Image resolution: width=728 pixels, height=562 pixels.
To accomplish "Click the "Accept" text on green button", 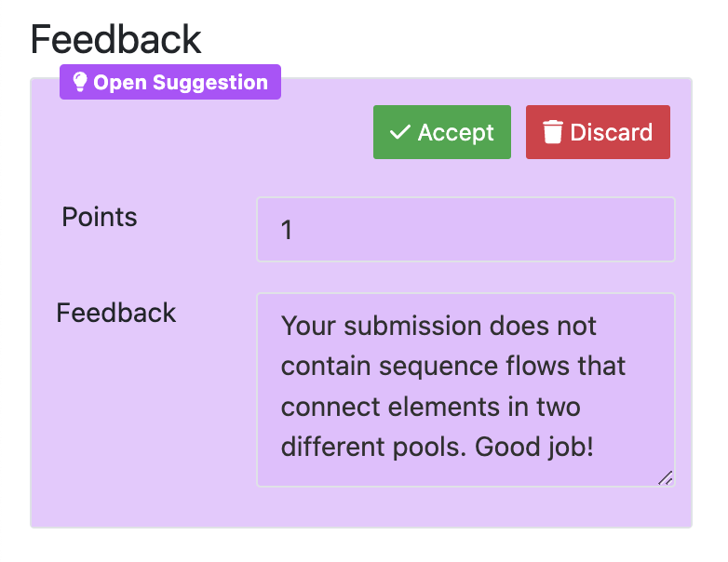I will 455,132.
